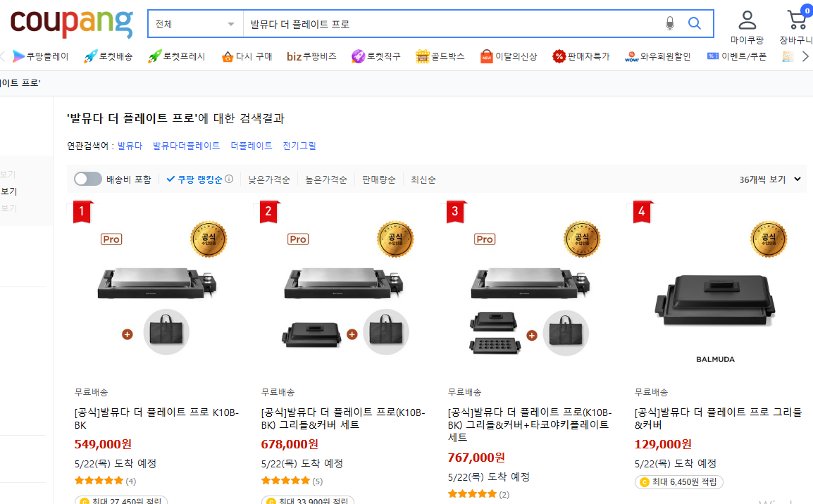The width and height of the screenshot is (813, 504).
Task: Click the rank 1 red ribbon badge
Action: pyautogui.click(x=82, y=211)
